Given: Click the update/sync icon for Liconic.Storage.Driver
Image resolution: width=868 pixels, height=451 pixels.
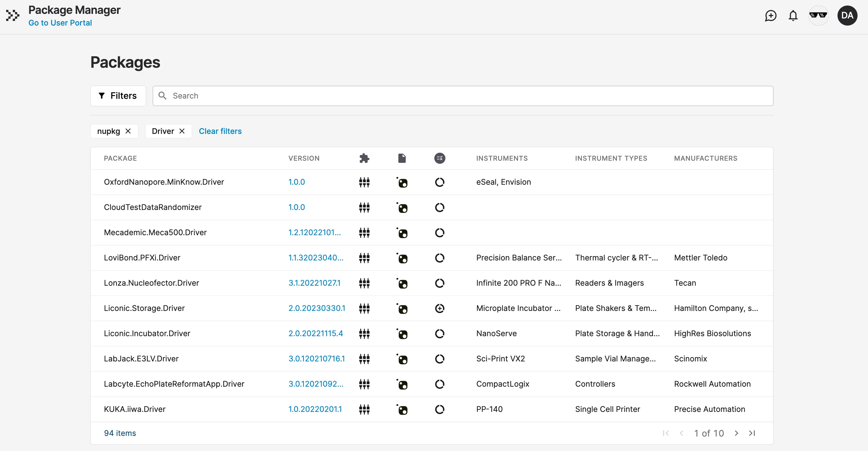Looking at the screenshot, I should [x=440, y=308].
